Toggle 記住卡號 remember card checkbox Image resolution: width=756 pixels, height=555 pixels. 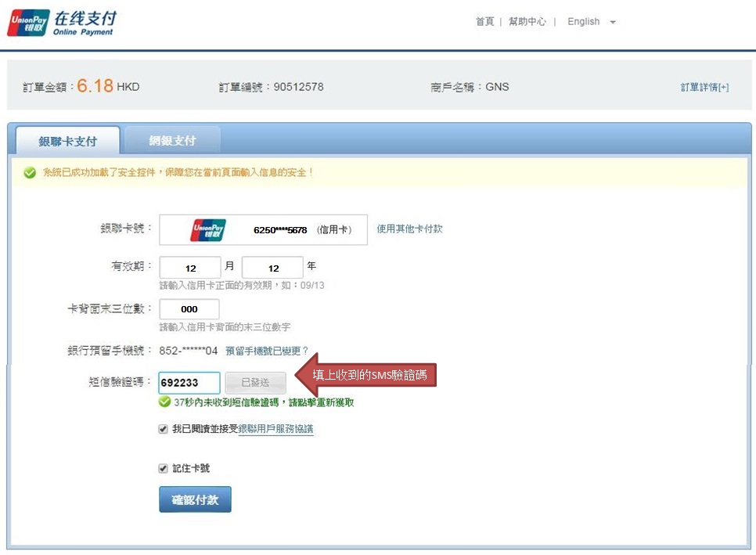[164, 469]
